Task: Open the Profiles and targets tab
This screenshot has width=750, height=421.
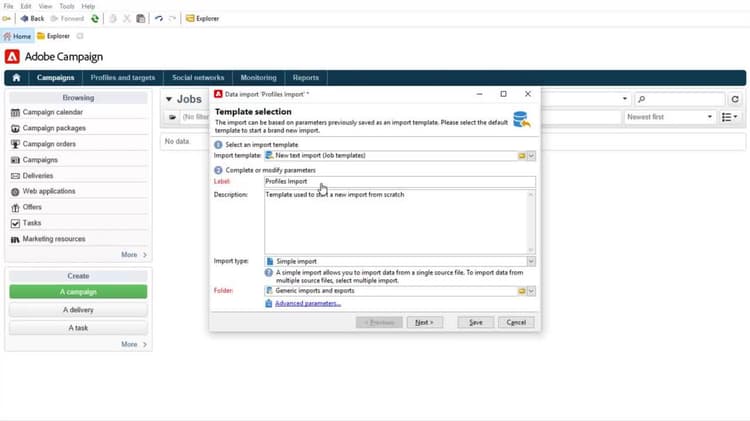Action: (123, 78)
